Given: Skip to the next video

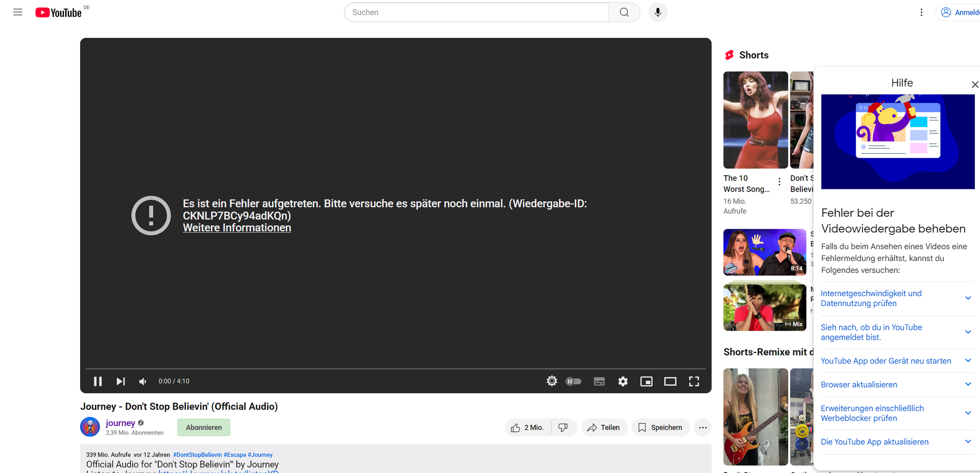Looking at the screenshot, I should 120,381.
